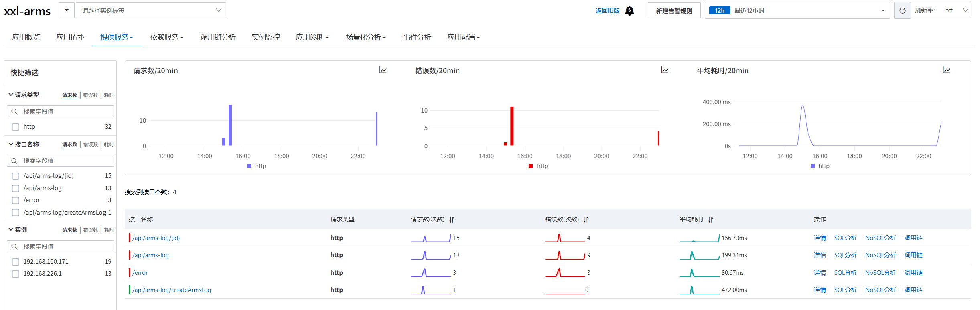Open NoSQL分析 for createArmsLog row
980x310 pixels.
881,290
